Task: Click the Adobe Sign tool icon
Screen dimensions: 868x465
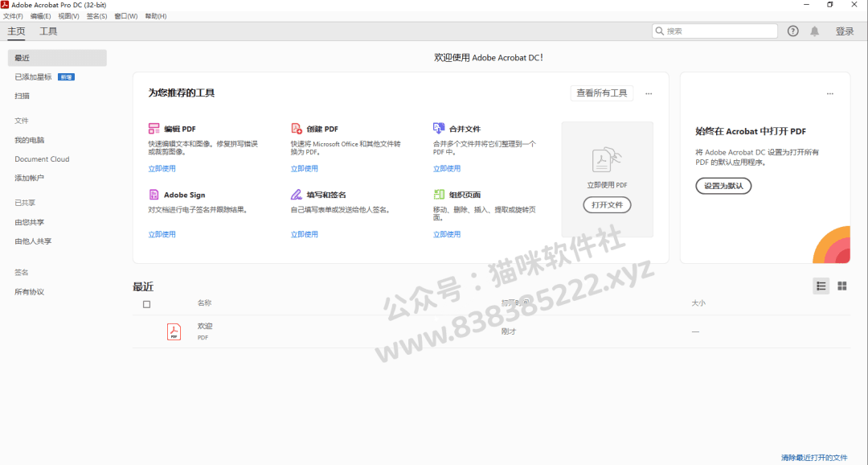Action: tap(154, 195)
